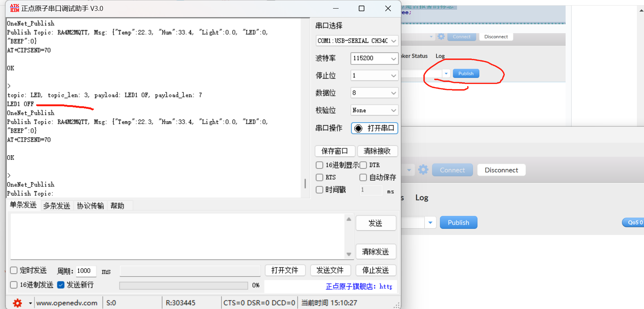Switch to the 多条发送 tab
This screenshot has height=309, width=644.
(x=57, y=206)
